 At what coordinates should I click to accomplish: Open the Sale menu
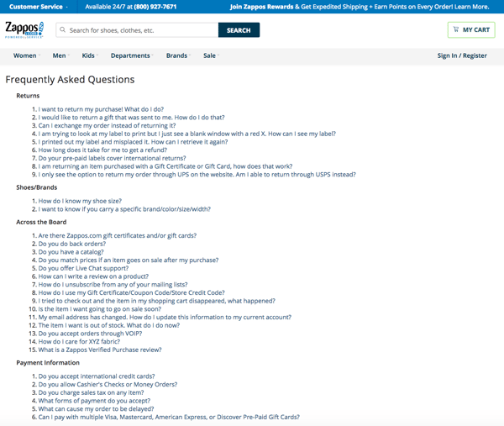(x=211, y=55)
